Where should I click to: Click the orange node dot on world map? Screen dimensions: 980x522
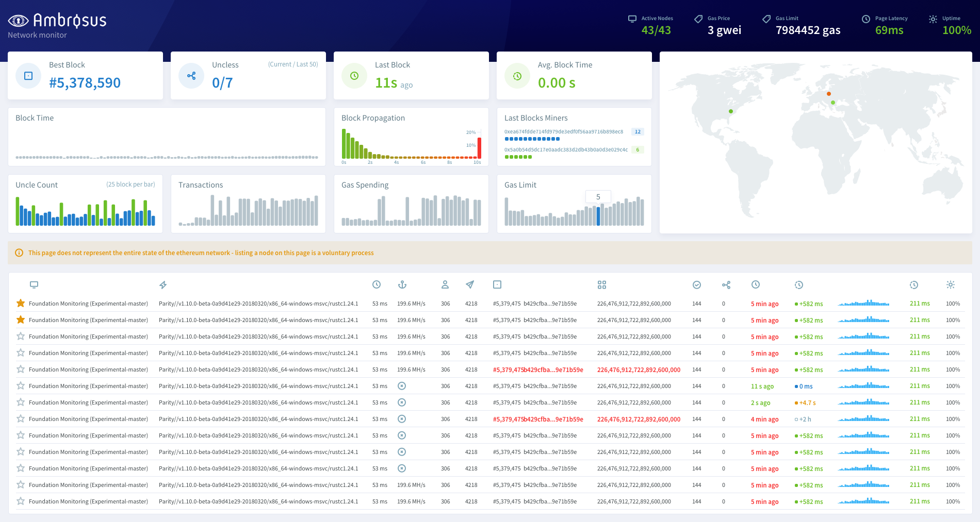tap(829, 94)
